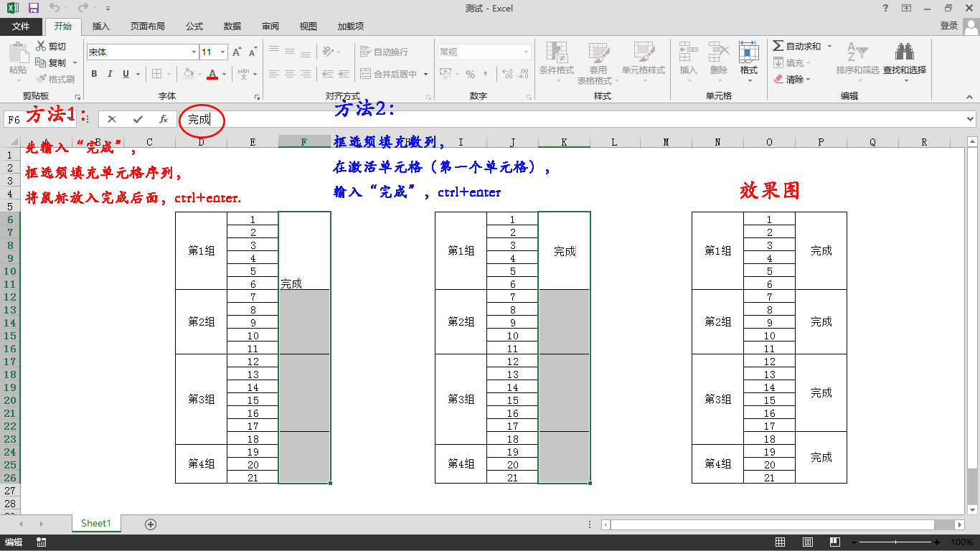
Task: Click Fill (填充) button
Action: click(x=792, y=62)
